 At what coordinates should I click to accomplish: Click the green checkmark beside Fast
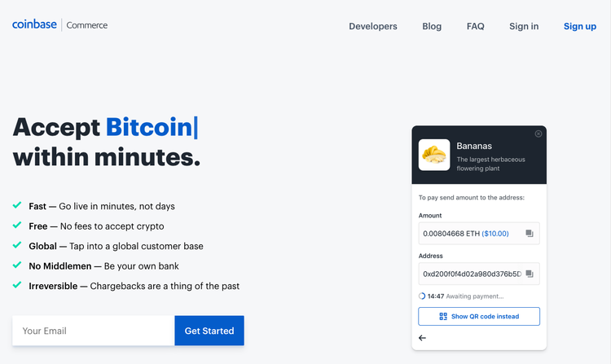[x=17, y=205]
